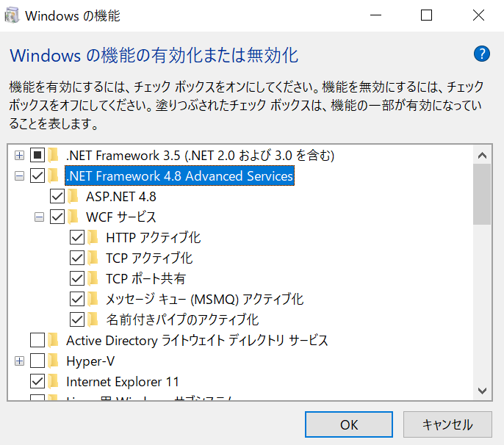The width and height of the screenshot is (504, 445).
Task: Click folder icon beside TCP アクティブ化
Action: pos(93,258)
